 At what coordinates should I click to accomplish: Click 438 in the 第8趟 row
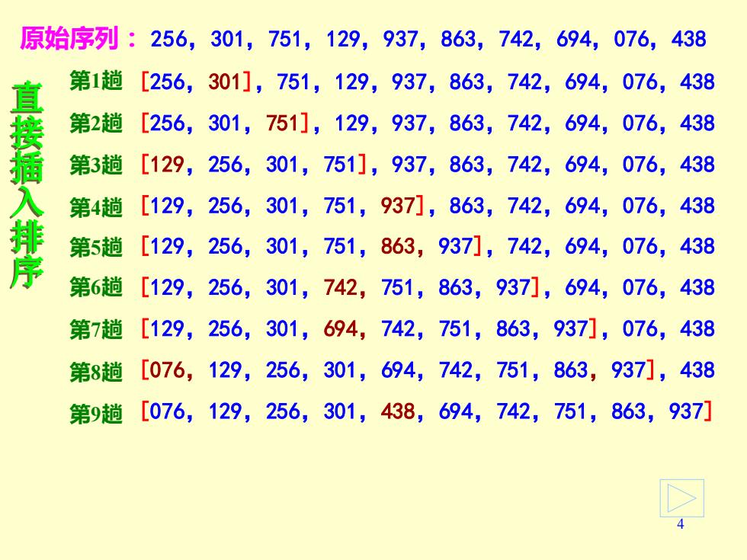point(697,370)
